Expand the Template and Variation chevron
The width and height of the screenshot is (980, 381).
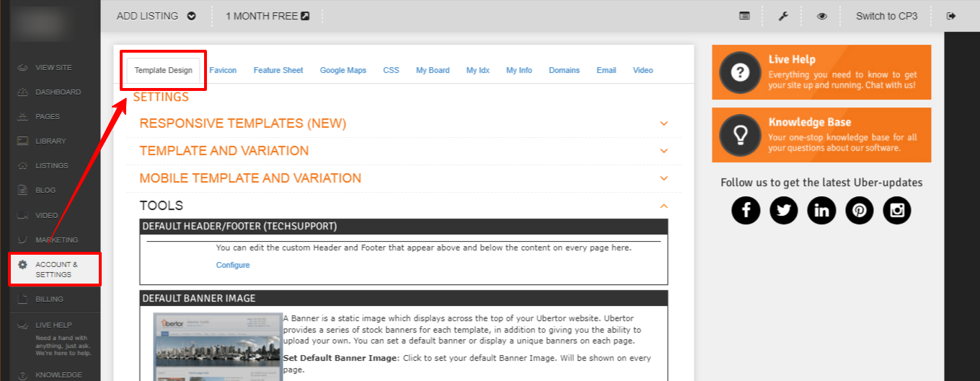663,151
